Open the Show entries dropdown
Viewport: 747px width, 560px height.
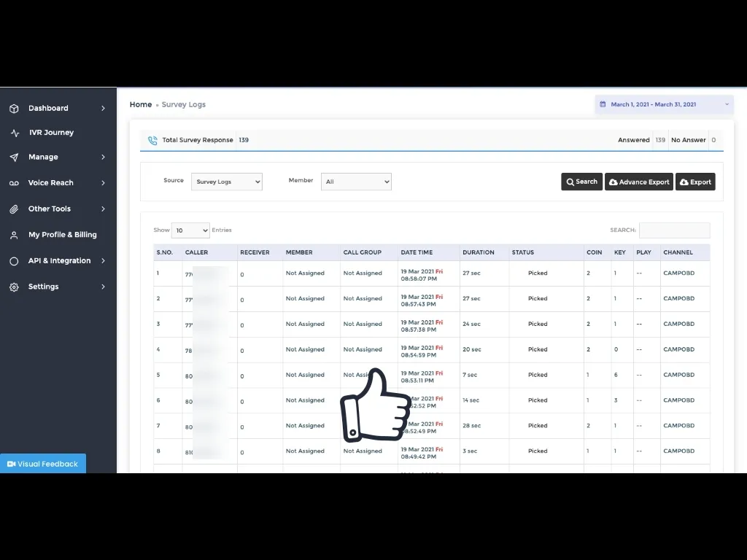click(x=190, y=230)
